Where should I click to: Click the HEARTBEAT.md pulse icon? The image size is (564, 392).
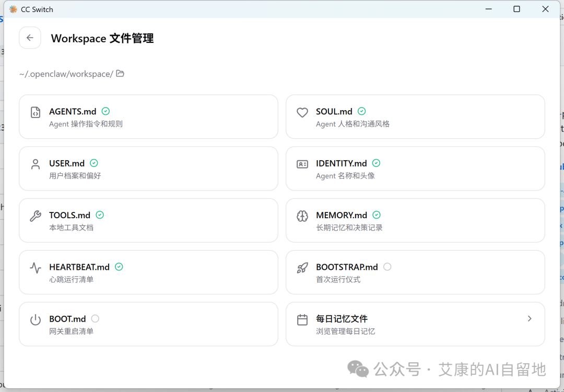(x=36, y=268)
